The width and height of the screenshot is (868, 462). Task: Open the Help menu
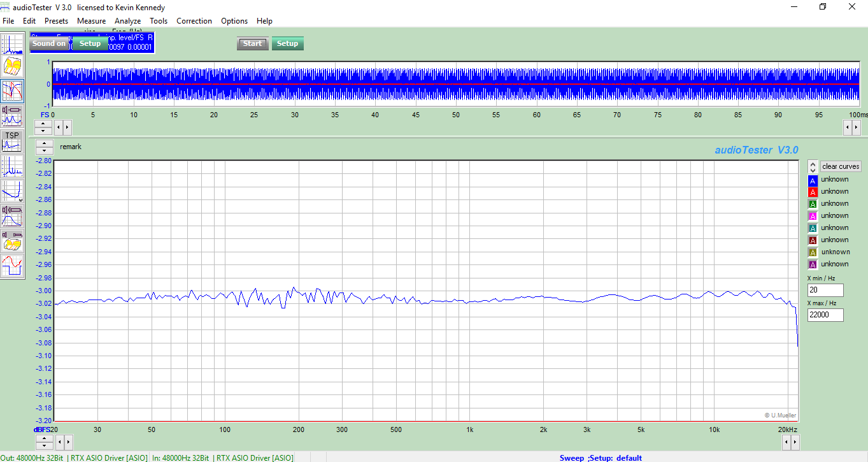(x=264, y=21)
